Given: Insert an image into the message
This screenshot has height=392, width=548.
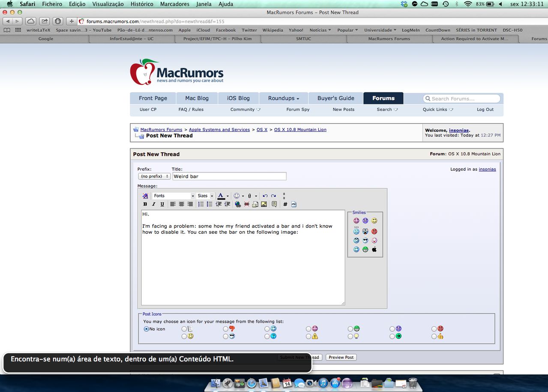Looking at the screenshot, I should 264,204.
